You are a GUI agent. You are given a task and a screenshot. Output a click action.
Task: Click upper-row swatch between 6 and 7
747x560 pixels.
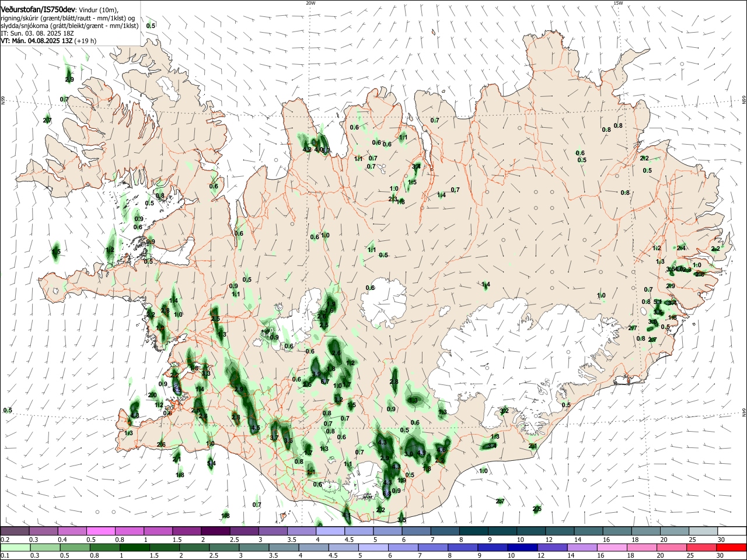[416, 531]
